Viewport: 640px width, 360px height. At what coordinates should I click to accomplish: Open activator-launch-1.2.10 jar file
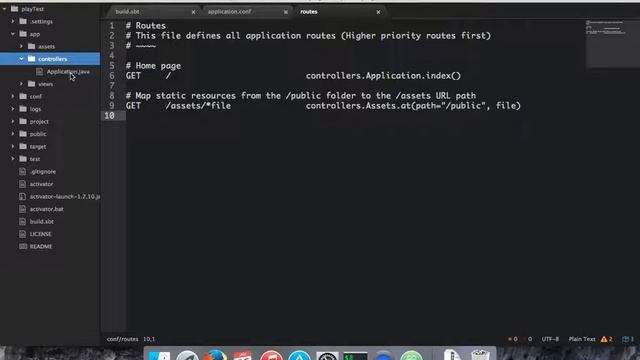click(x=64, y=196)
